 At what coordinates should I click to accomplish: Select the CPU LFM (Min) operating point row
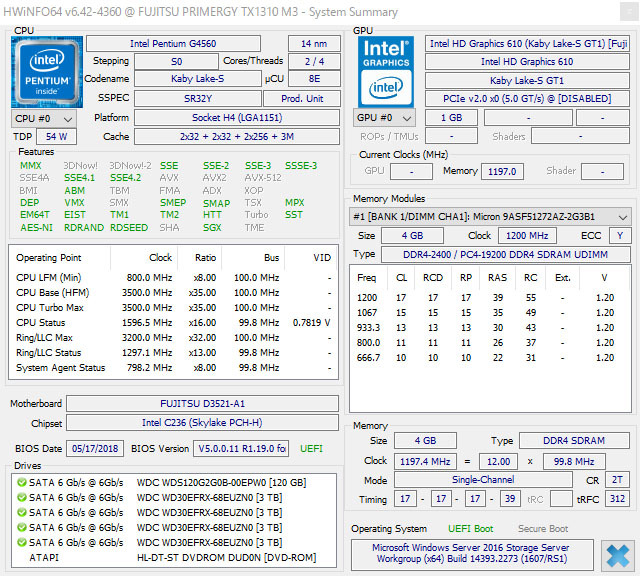(x=173, y=278)
